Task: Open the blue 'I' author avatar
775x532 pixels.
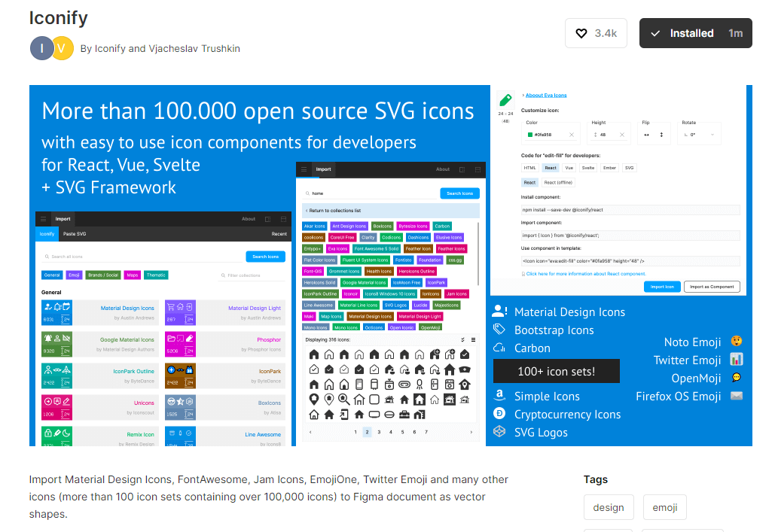Action: (x=41, y=48)
